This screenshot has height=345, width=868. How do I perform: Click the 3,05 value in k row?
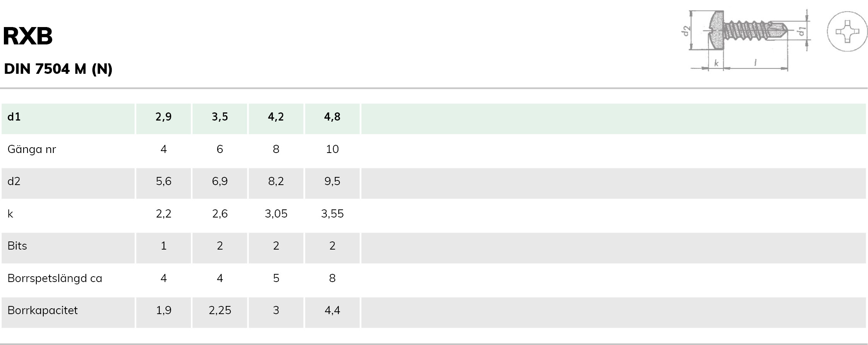pos(276,214)
